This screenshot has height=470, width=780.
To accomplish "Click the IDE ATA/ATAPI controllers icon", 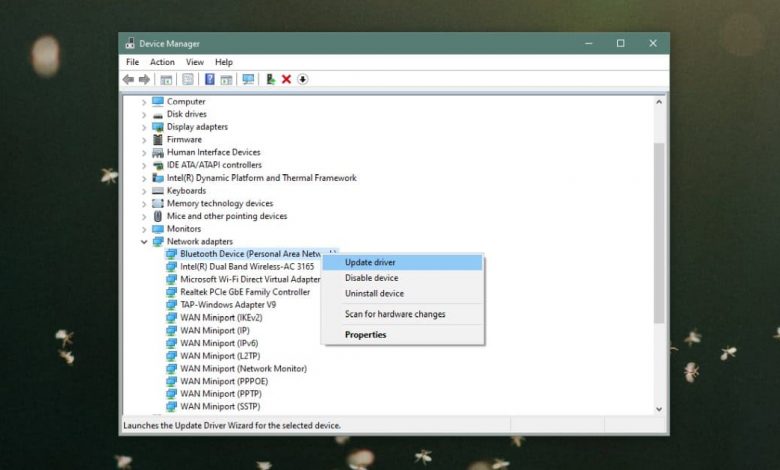I will [158, 165].
